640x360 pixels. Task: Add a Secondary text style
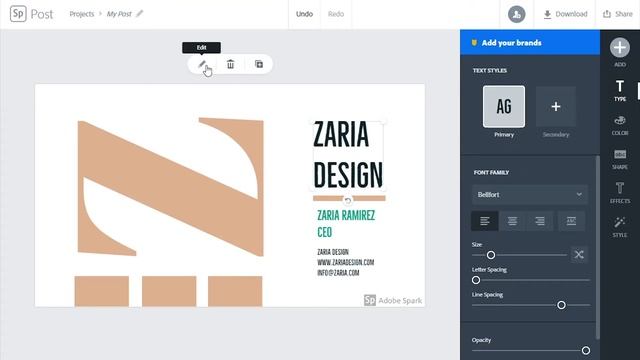[x=556, y=107]
